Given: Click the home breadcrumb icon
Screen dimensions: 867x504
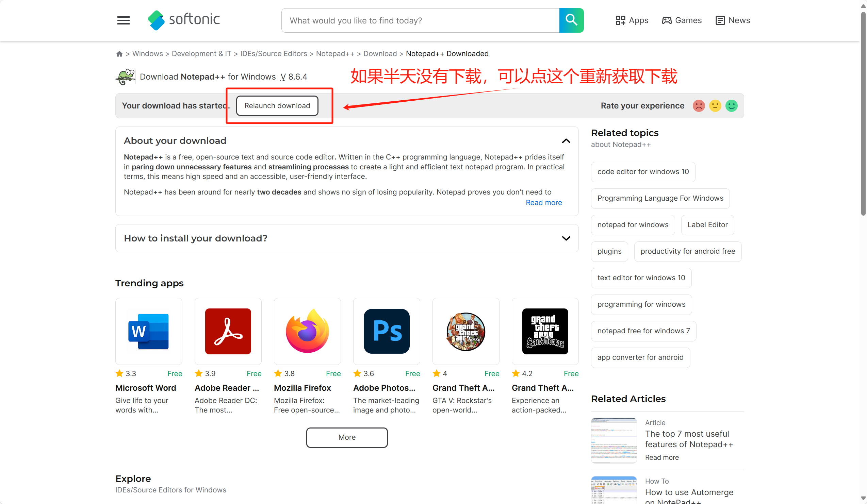Looking at the screenshot, I should pyautogui.click(x=119, y=54).
